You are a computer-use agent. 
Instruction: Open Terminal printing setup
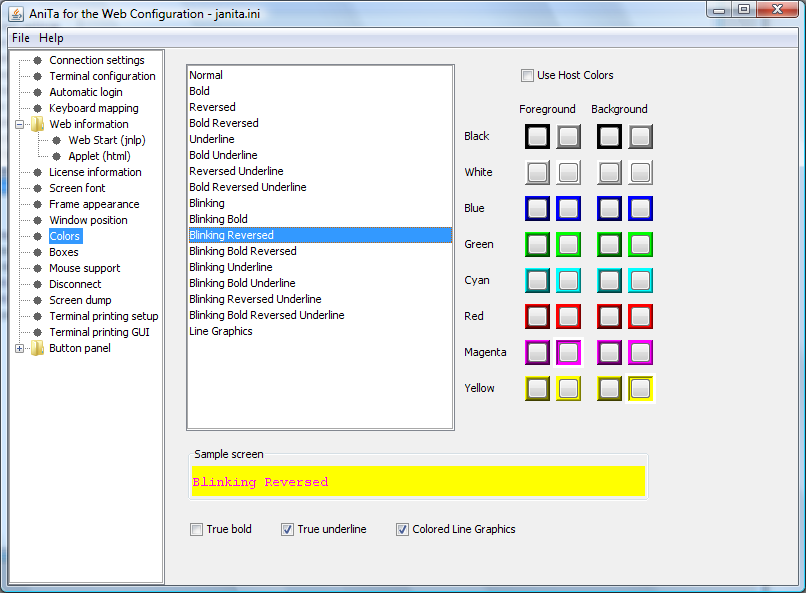click(x=104, y=316)
